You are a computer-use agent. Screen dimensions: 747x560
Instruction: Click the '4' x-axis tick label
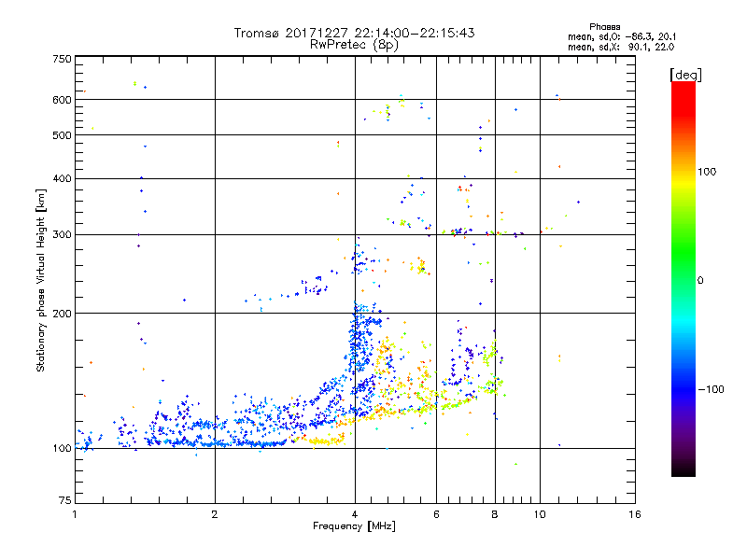355,514
